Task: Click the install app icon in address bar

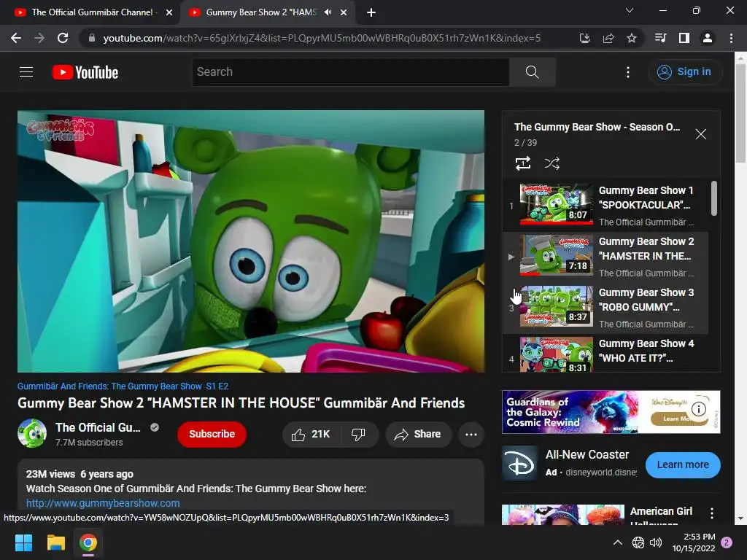Action: 584,38
